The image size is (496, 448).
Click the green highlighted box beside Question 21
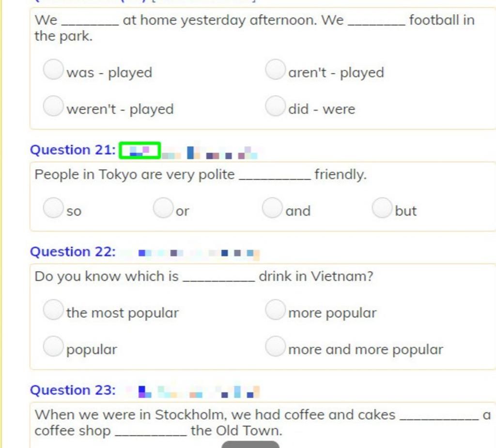(140, 150)
